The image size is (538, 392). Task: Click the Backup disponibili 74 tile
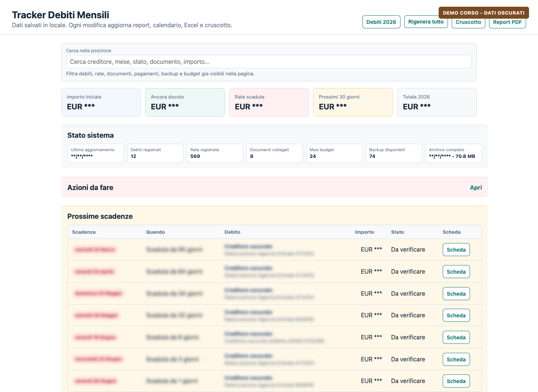click(x=394, y=153)
